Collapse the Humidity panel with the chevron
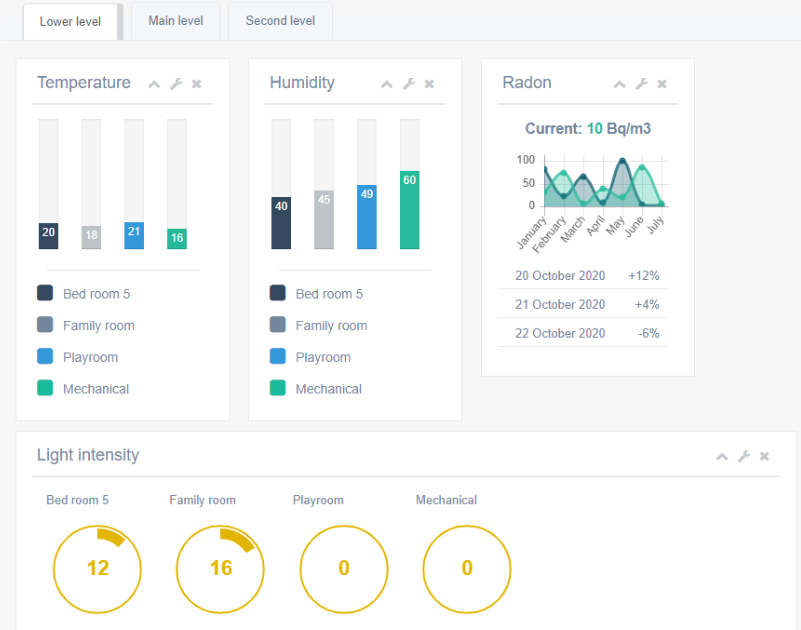 (x=387, y=84)
